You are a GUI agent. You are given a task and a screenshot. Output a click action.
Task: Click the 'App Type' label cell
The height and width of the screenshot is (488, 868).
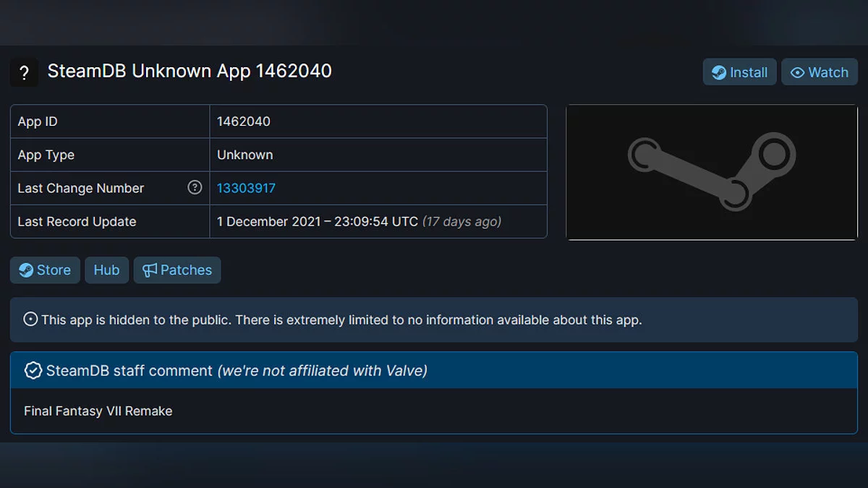pos(110,155)
